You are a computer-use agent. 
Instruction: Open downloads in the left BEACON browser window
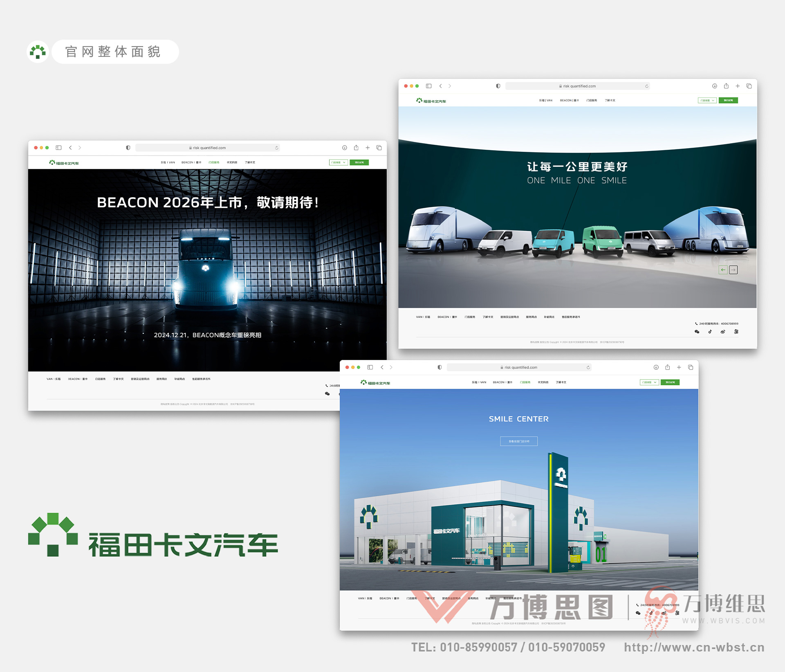tap(345, 148)
